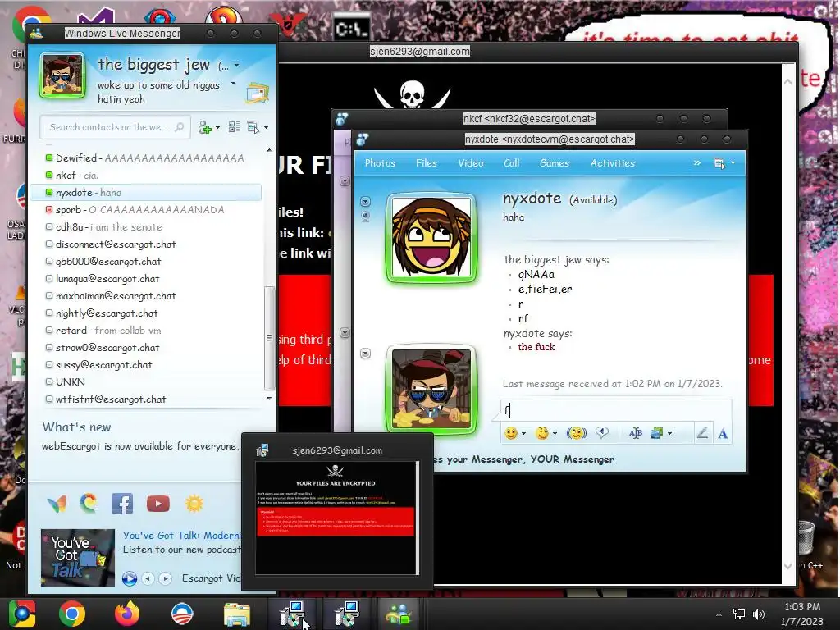Play the Escargot video

coord(129,578)
